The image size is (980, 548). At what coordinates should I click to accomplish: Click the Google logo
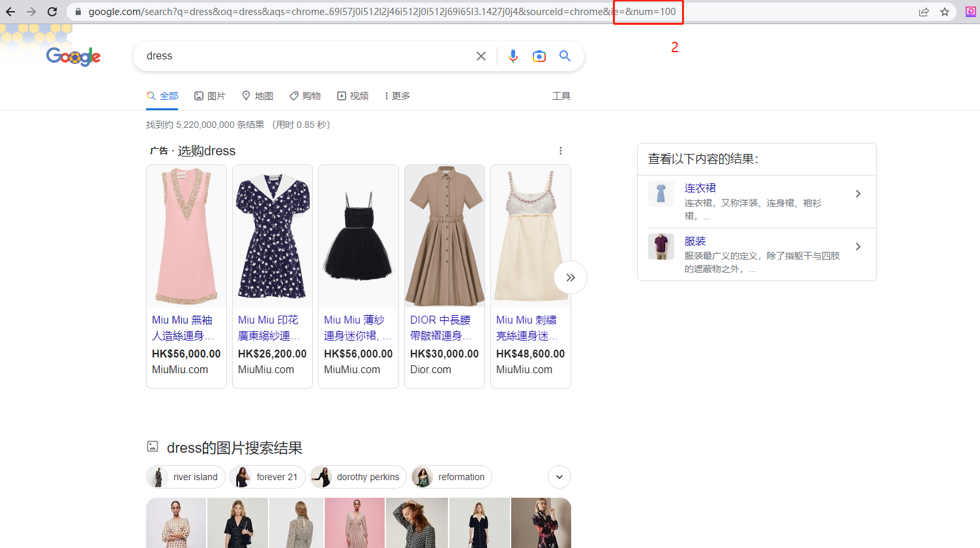(73, 56)
